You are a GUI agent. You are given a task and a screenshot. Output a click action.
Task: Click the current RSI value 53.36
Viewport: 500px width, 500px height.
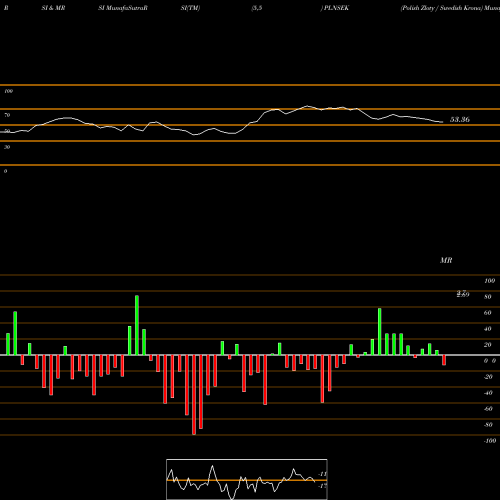[460, 119]
